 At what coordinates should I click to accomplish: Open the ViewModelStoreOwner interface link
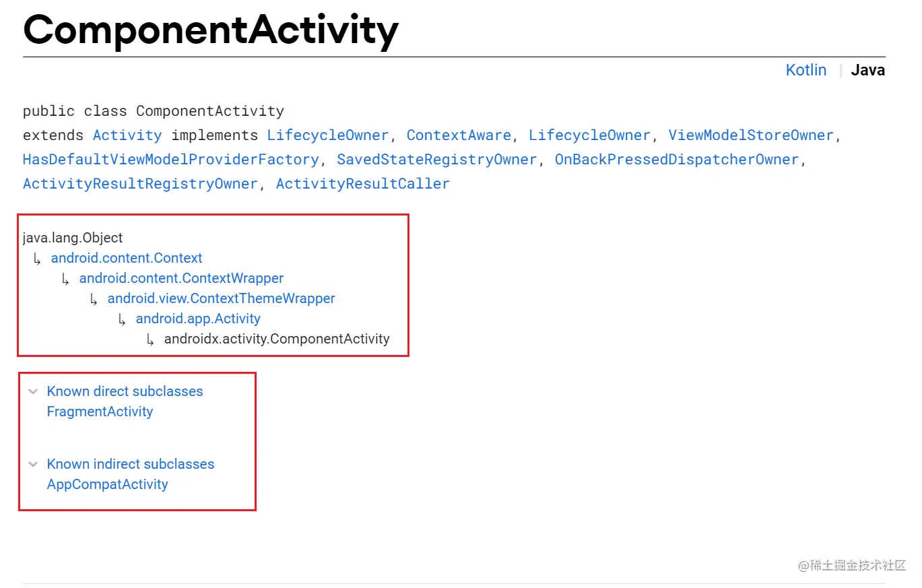pos(751,135)
